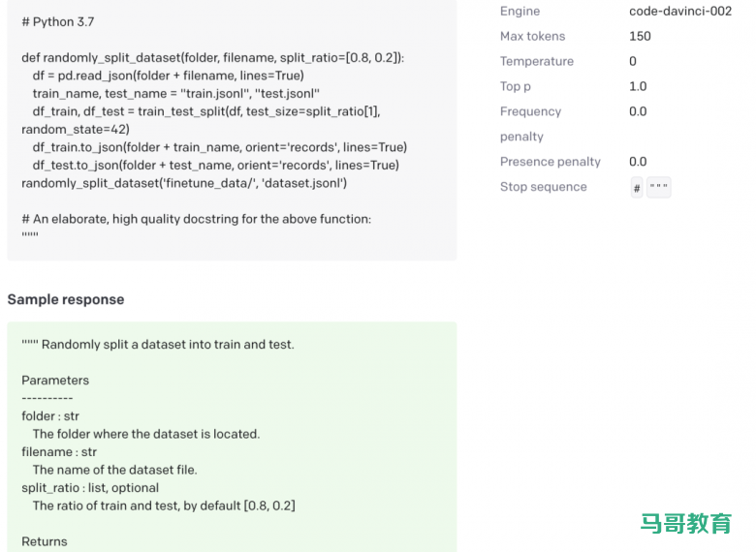Click the Presence penalty value 0.0
The height and width of the screenshot is (552, 756).
(638, 162)
